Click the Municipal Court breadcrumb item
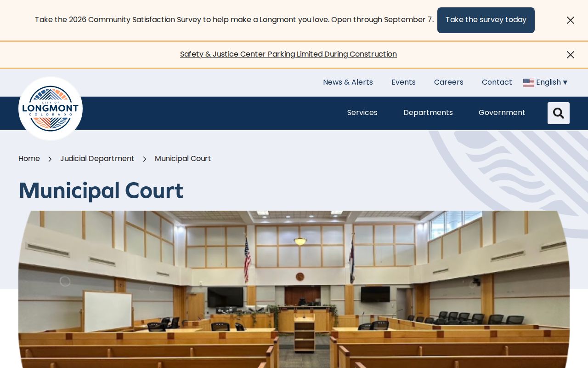This screenshot has width=588, height=368. (183, 159)
